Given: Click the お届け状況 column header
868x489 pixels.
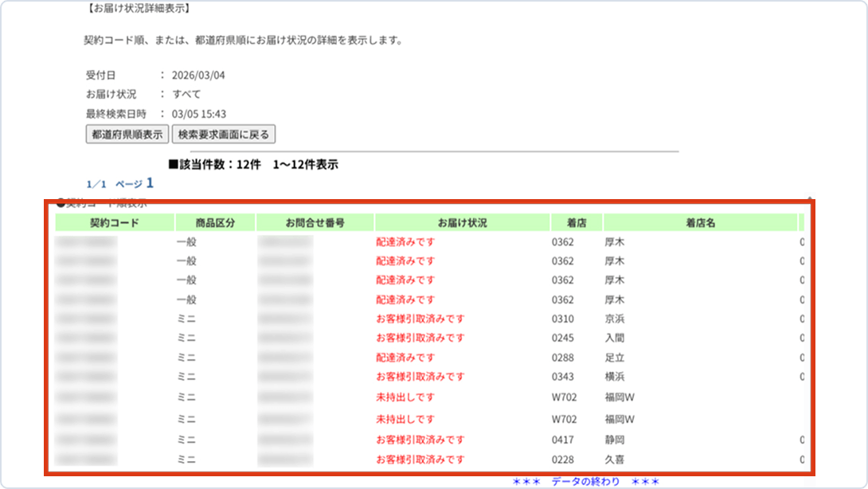Looking at the screenshot, I should pos(462,223).
